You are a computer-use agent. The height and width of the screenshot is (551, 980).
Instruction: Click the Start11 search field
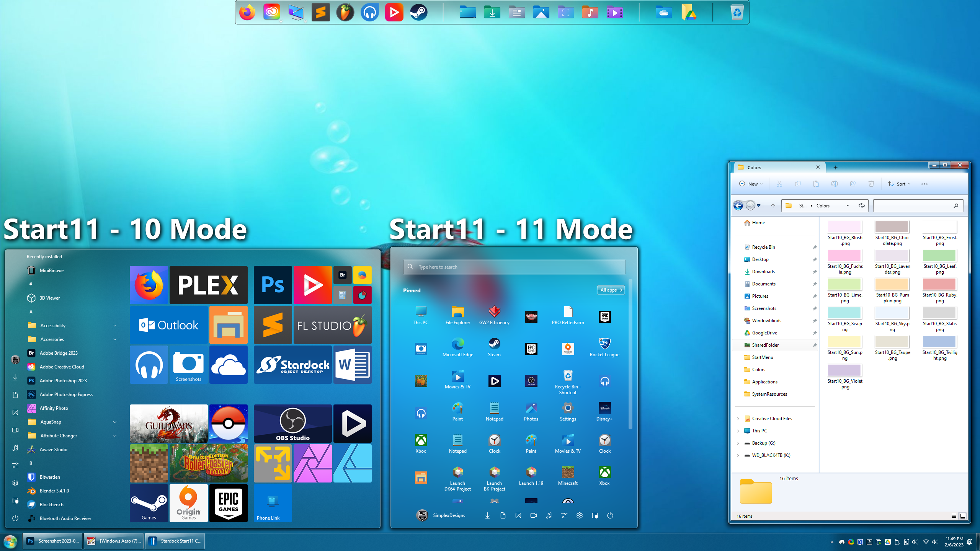[x=513, y=267]
